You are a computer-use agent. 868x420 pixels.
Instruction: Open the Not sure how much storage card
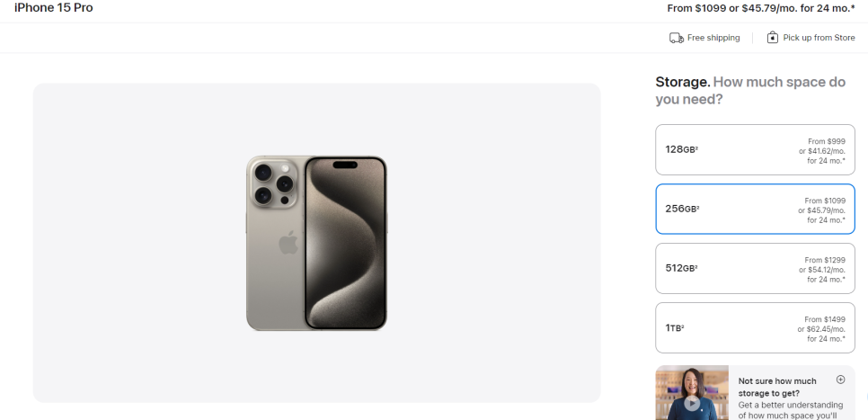tap(755, 392)
